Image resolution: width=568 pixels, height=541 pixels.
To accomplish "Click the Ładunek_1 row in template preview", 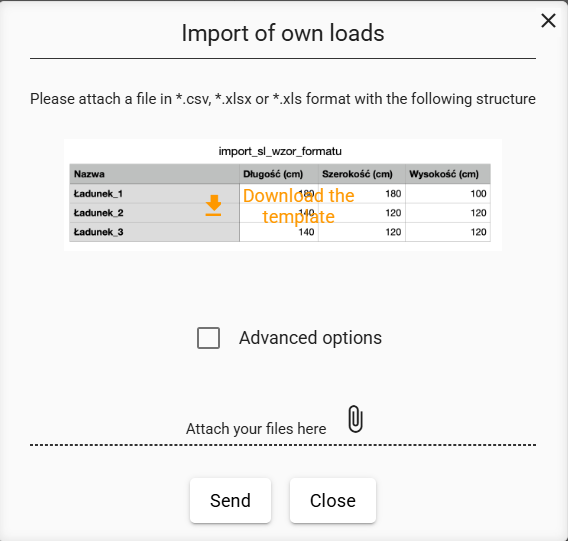I will tap(280, 193).
